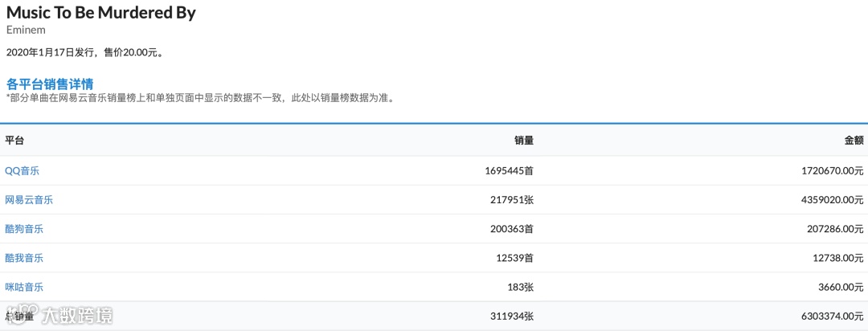The image size is (868, 331).
Task: Select amount 207286.00元
Action: (835, 229)
